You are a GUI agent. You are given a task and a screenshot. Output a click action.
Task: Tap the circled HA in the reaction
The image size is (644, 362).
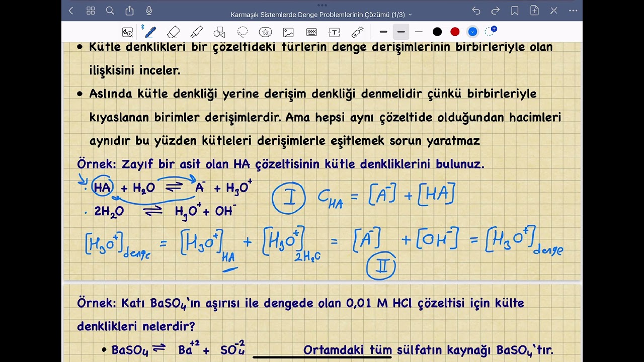tap(103, 188)
